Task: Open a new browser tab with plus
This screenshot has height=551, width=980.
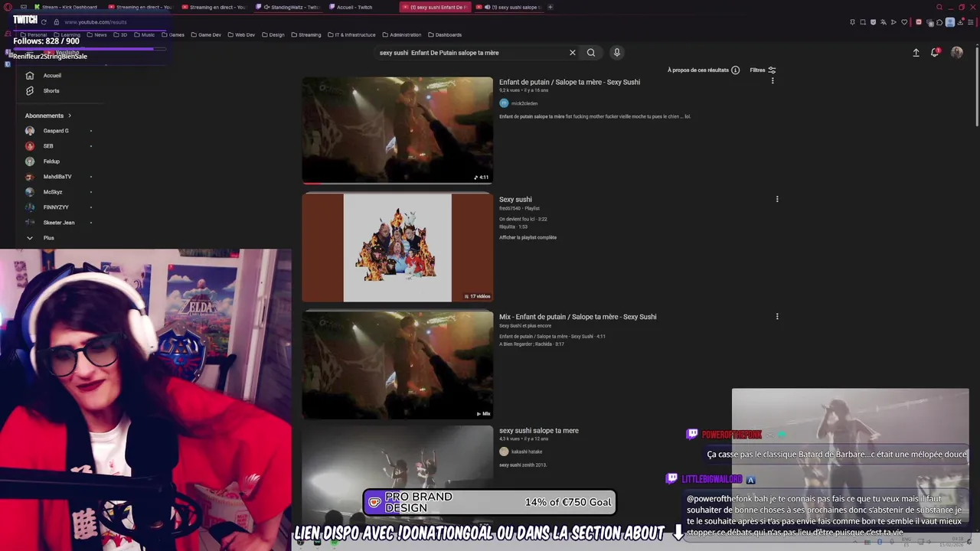Action: pyautogui.click(x=550, y=8)
